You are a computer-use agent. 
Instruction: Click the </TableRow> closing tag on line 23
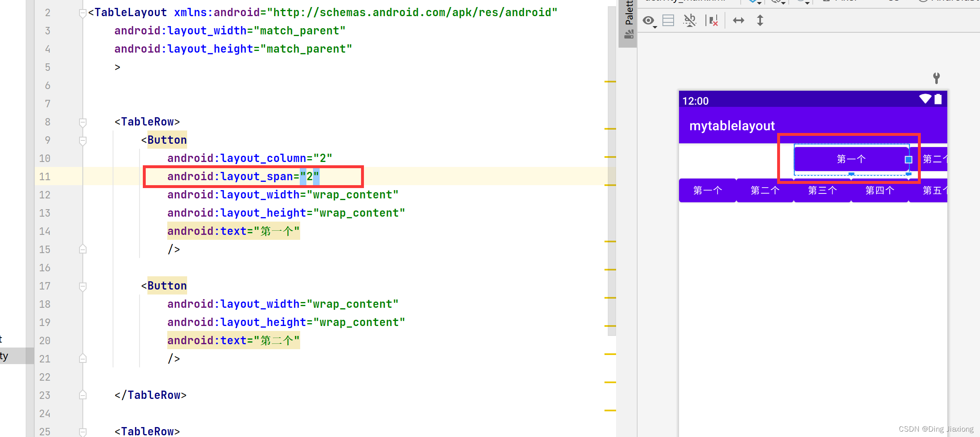tap(150, 395)
